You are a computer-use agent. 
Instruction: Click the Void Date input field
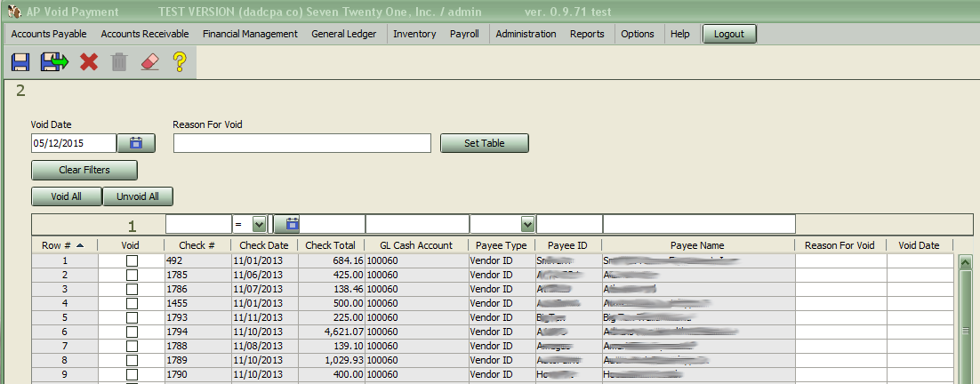tap(74, 143)
